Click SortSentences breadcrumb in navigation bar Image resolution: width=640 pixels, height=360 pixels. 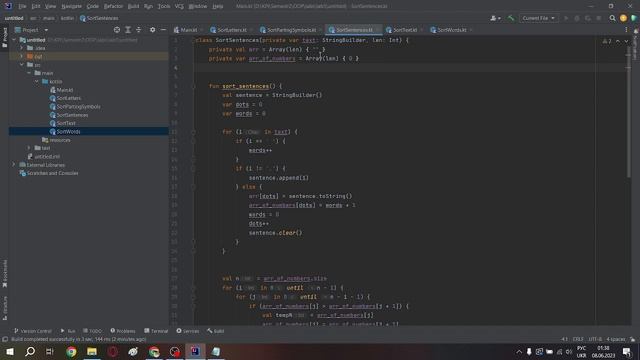coord(99,18)
